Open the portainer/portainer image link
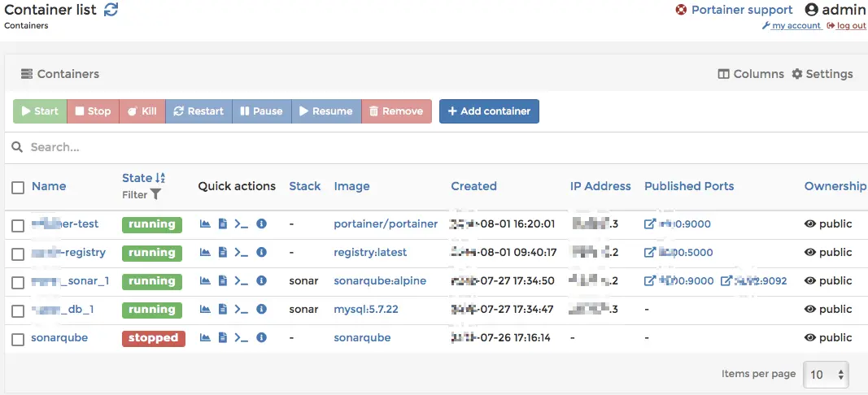Image resolution: width=868 pixels, height=395 pixels. click(x=386, y=224)
